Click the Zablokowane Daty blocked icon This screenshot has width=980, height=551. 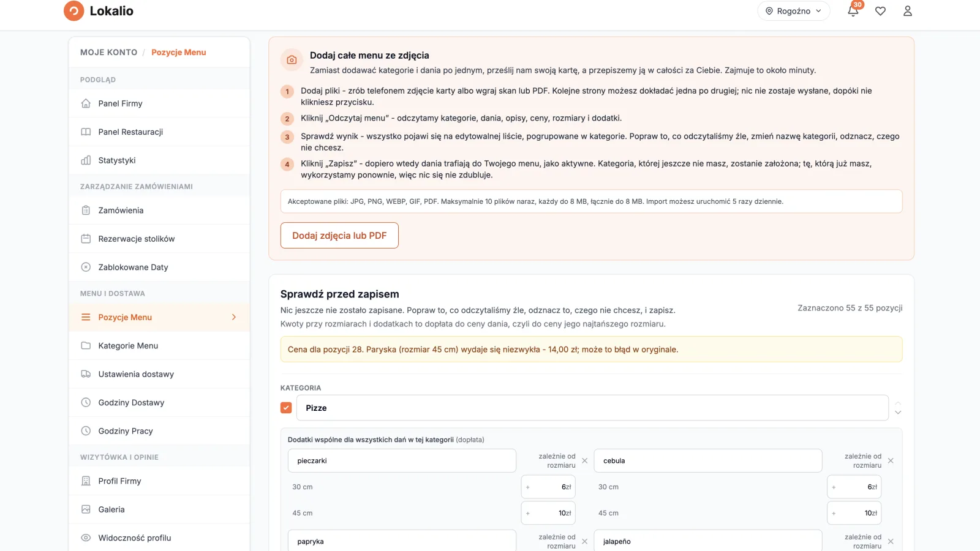pyautogui.click(x=86, y=267)
